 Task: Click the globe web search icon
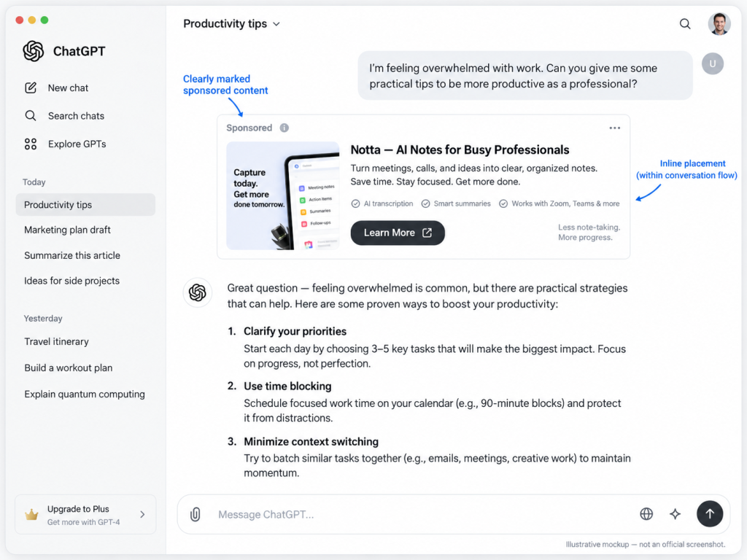pos(646,514)
